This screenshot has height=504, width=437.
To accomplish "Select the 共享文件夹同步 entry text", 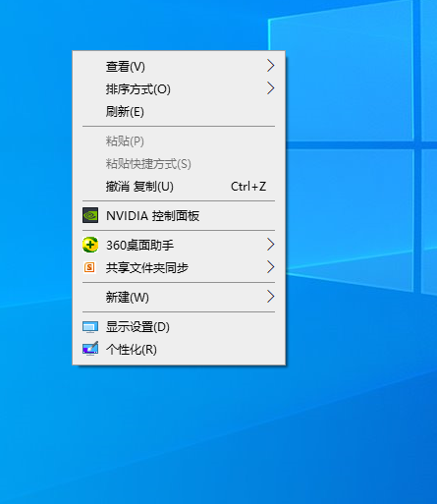I will [147, 267].
